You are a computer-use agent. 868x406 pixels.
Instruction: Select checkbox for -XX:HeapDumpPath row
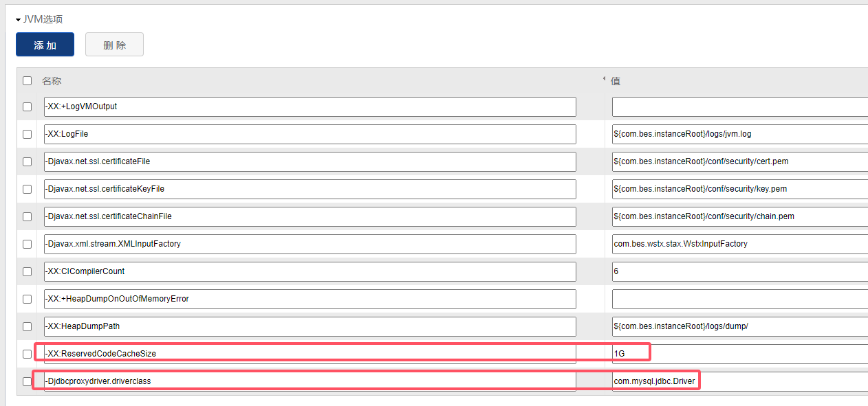click(x=27, y=326)
